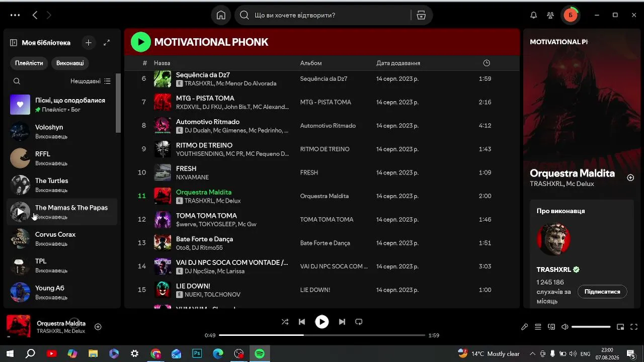The image size is (644, 362).
Task: Open the Browse icon beside the search field
Action: pyautogui.click(x=421, y=15)
